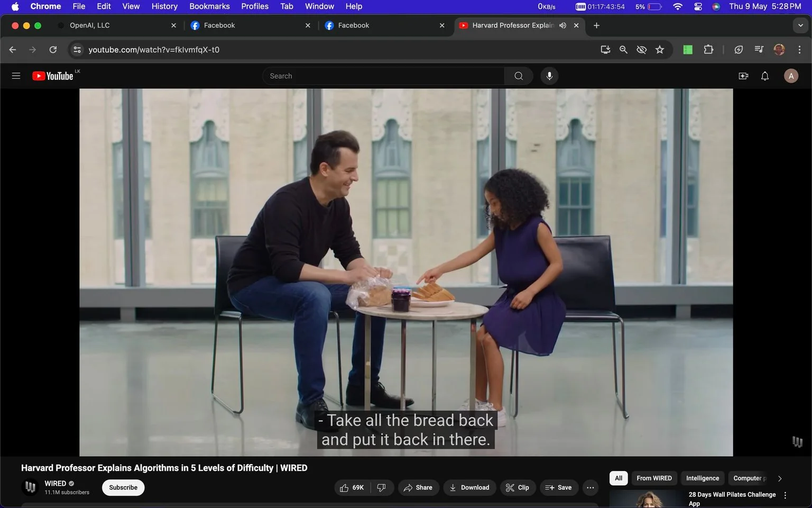Screen dimensions: 812x508
Task: Open the YouTube hamburger guide menu
Action: (x=16, y=76)
